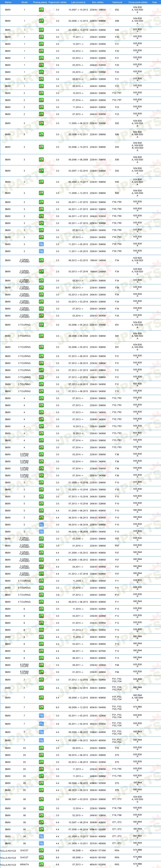
Task: Click hybrid Hy icon in BMW 7 342kW row
Action: click(41, 741)
